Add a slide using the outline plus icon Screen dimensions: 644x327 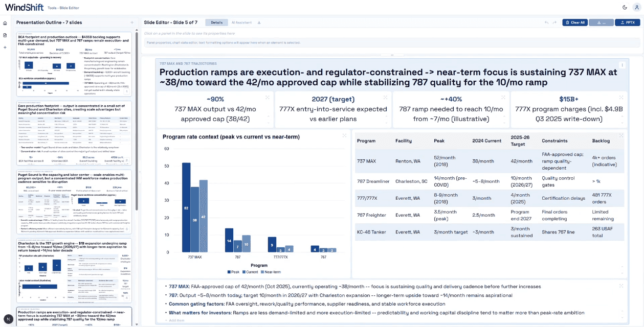pyautogui.click(x=131, y=22)
